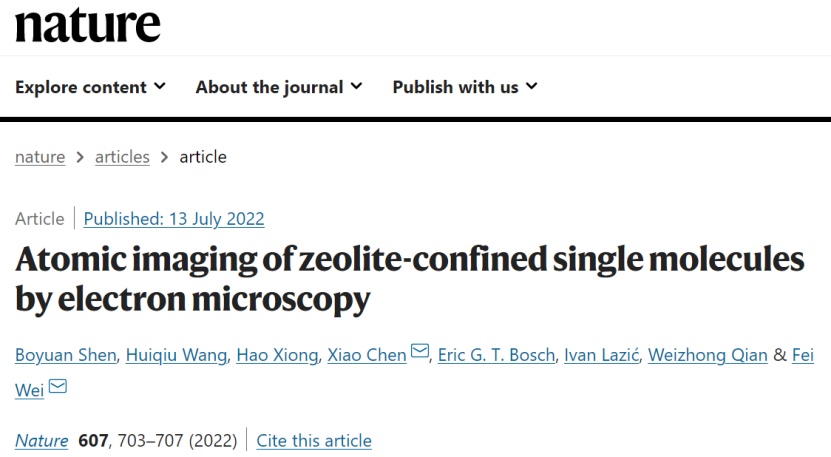The image size is (831, 457).
Task: Click Published: 13 July 2022 link
Action: 174,219
